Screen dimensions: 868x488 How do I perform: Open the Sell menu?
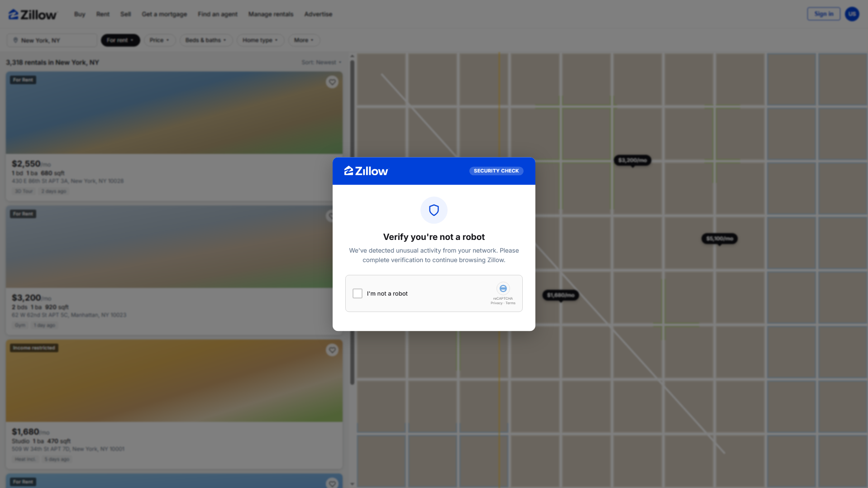tap(126, 14)
